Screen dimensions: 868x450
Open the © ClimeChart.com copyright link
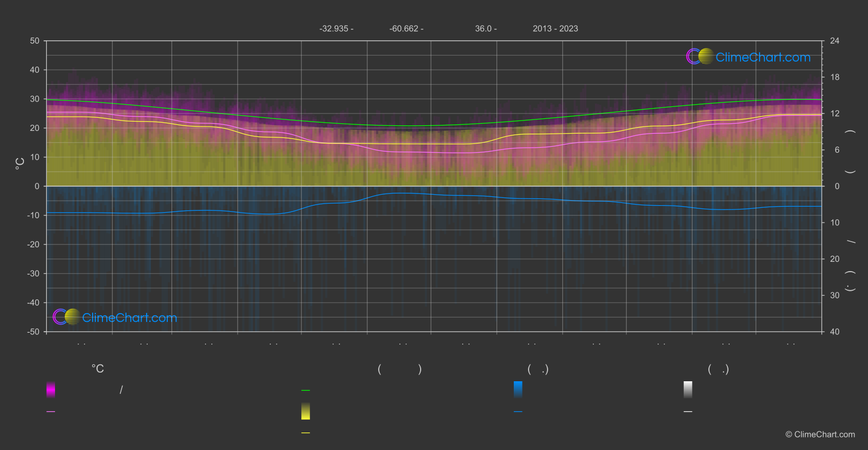(x=820, y=434)
